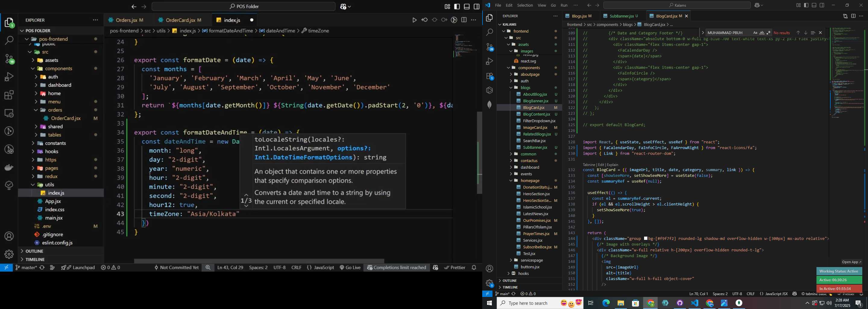This screenshot has width=868, height=309.
Task: Switch to Blogs.jsx tab in Kalams
Action: tap(579, 16)
